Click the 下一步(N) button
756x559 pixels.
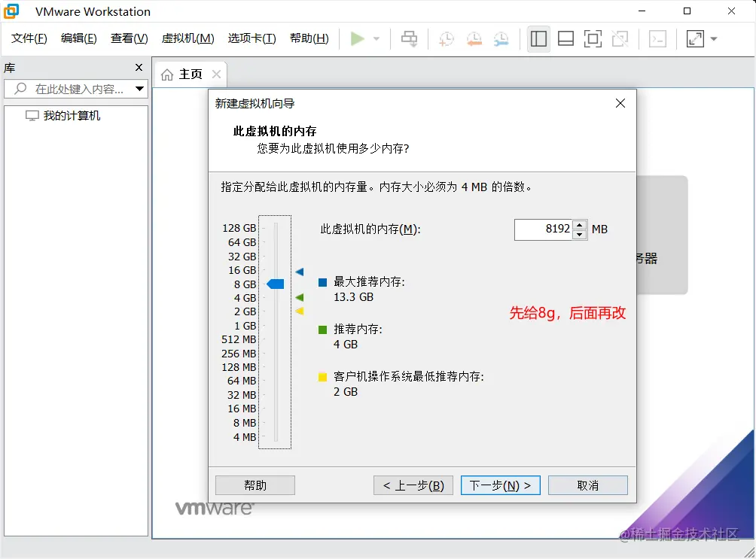(x=500, y=485)
